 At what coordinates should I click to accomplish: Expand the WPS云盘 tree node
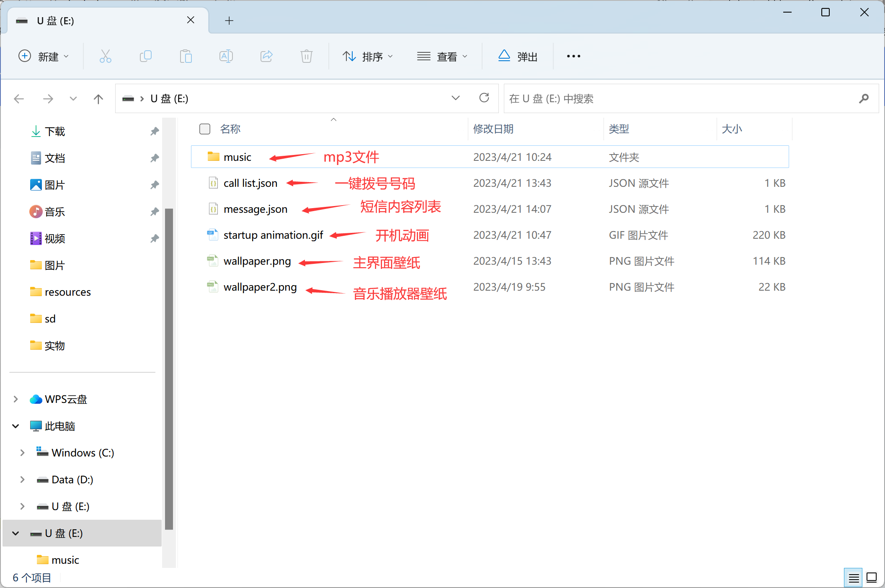[15, 399]
